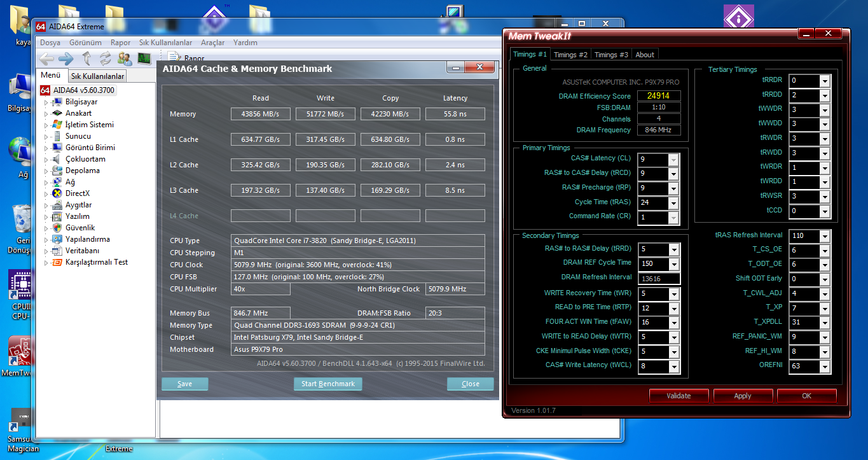
Task: Click the Apply button in MemTweakIt
Action: click(x=743, y=396)
